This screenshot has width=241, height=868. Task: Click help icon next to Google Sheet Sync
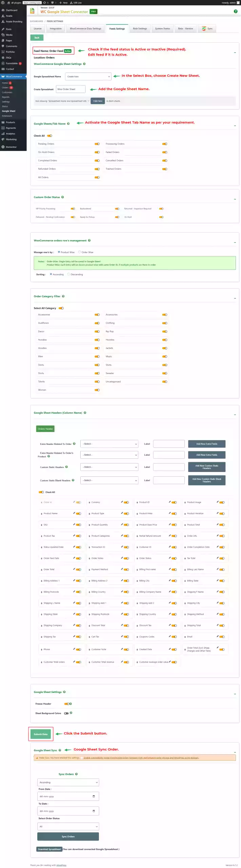click(x=60, y=750)
